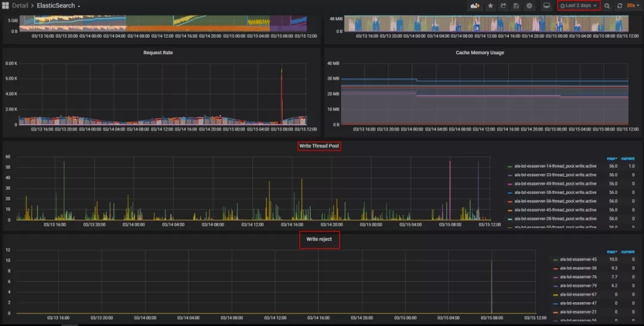
Task: Open the Share dashboard icon
Action: (503, 5)
